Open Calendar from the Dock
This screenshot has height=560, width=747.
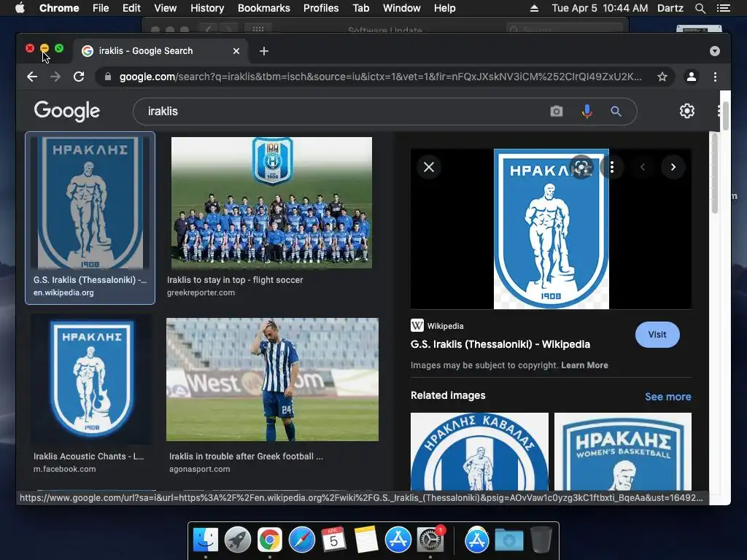333,540
